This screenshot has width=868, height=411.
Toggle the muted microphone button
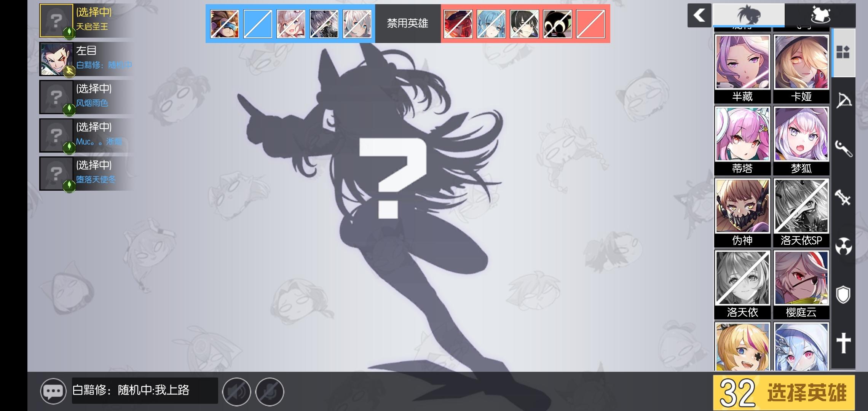270,392
